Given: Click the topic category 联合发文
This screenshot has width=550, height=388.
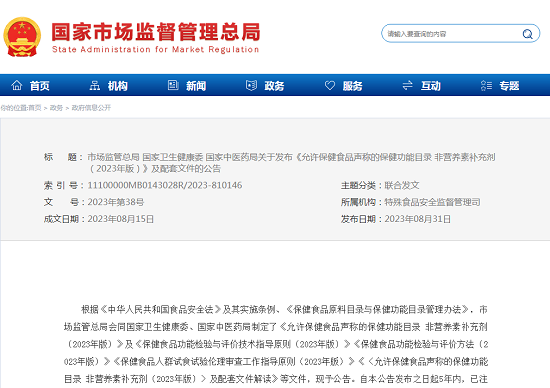Looking at the screenshot, I should (402, 185).
